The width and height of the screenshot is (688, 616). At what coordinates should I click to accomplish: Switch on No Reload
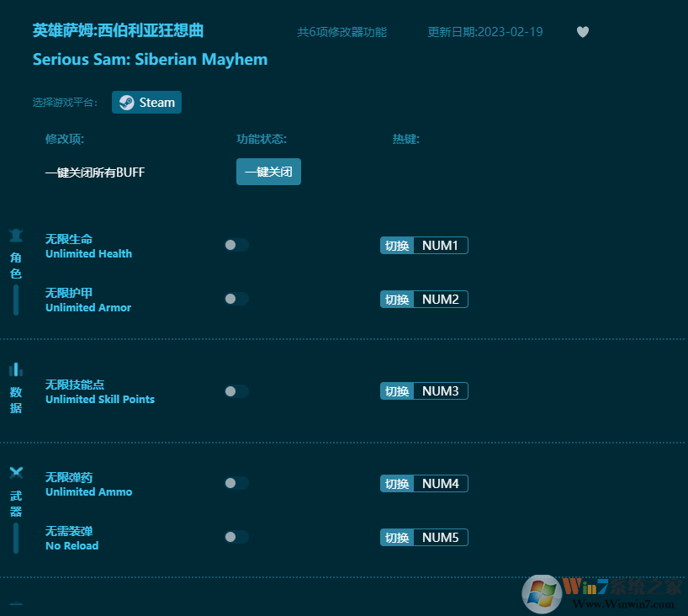pyautogui.click(x=236, y=537)
